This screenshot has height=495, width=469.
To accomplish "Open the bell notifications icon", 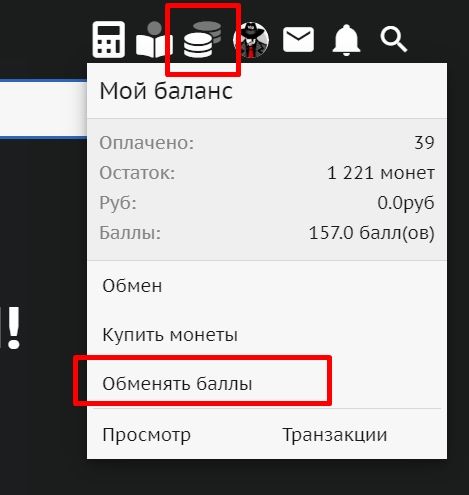I will coord(346,40).
